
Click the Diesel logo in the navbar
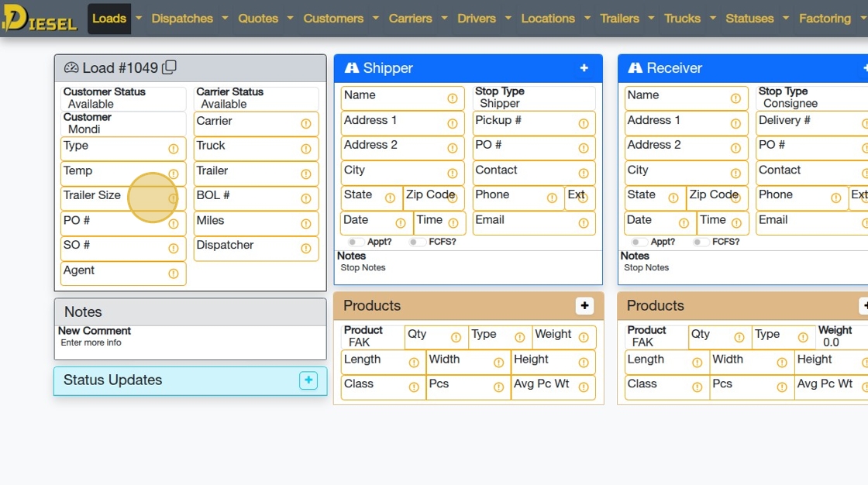click(40, 19)
